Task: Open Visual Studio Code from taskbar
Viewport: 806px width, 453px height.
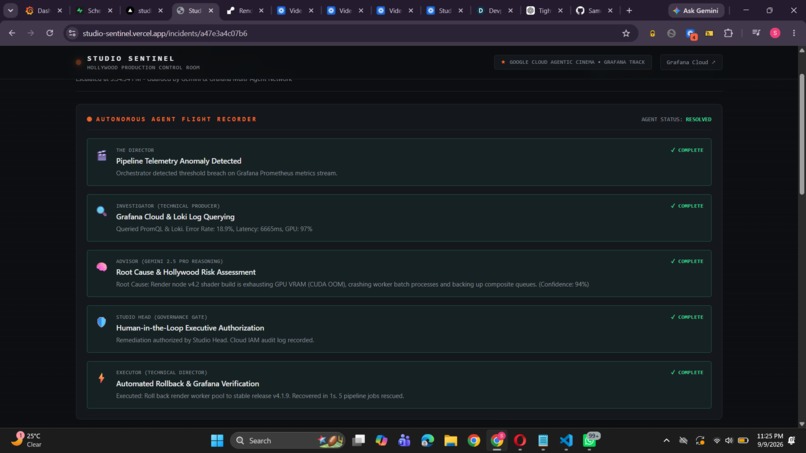Action: [566, 441]
